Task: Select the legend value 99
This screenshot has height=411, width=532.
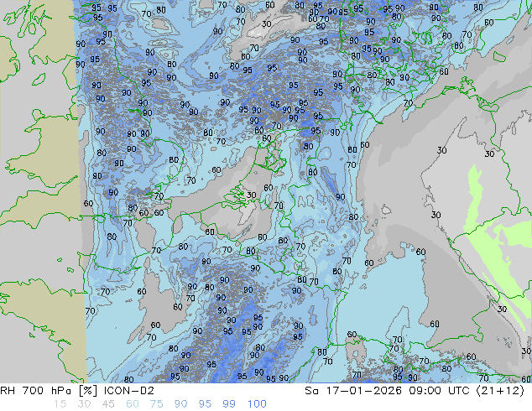Action: point(229,404)
